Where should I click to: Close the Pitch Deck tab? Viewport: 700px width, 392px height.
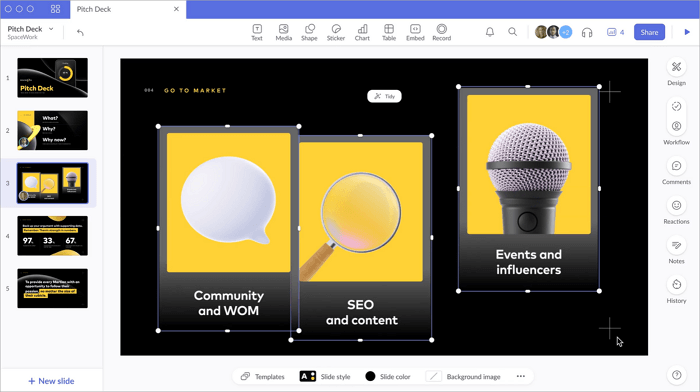pos(176,9)
